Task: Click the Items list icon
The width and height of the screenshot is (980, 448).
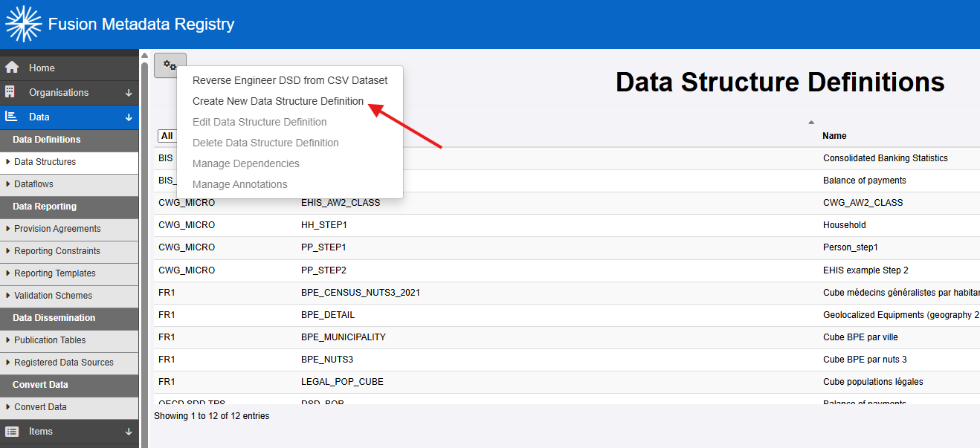Action: point(11,431)
